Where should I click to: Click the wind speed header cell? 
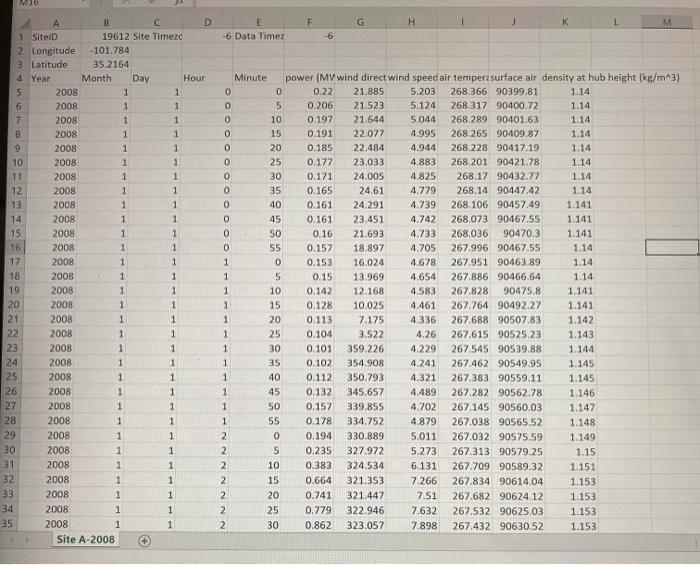click(x=412, y=78)
